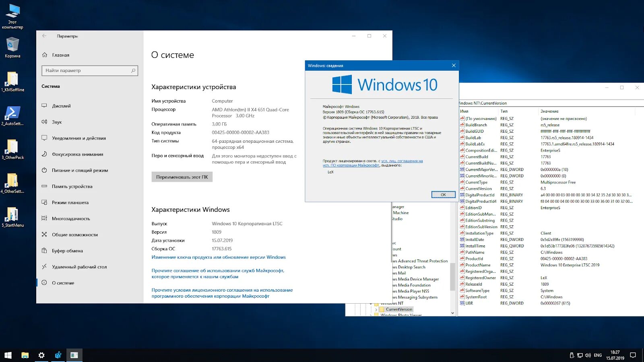
Task: Click OK in the Windows сведения dialog
Action: (443, 195)
